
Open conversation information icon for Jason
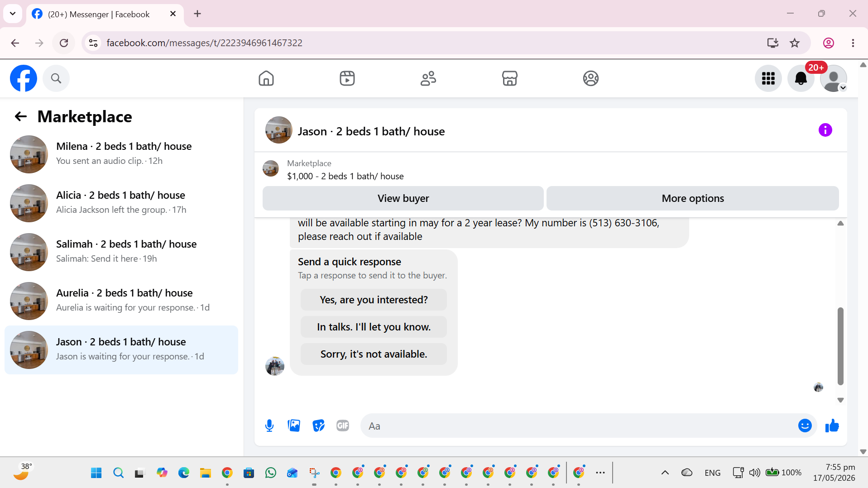(x=825, y=130)
